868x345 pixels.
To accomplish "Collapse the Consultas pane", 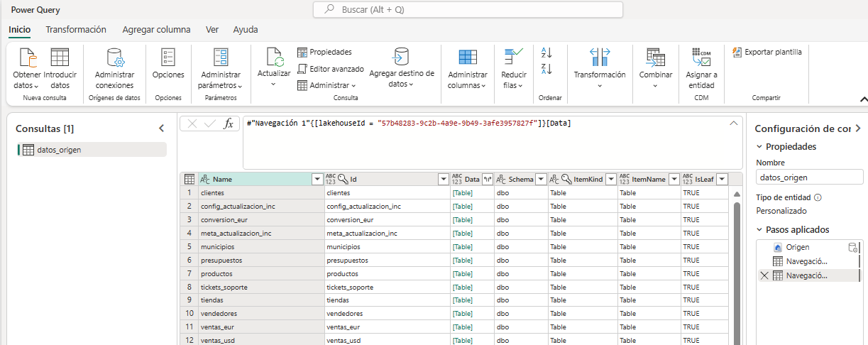I will pos(161,128).
